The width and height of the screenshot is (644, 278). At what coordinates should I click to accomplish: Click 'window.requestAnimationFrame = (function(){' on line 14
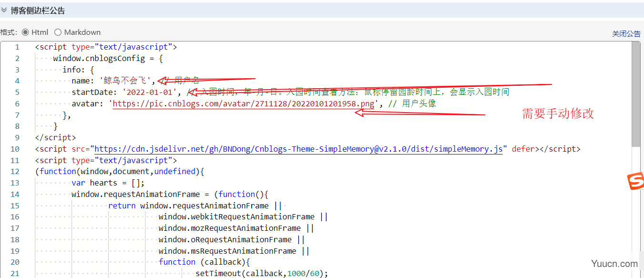click(170, 194)
